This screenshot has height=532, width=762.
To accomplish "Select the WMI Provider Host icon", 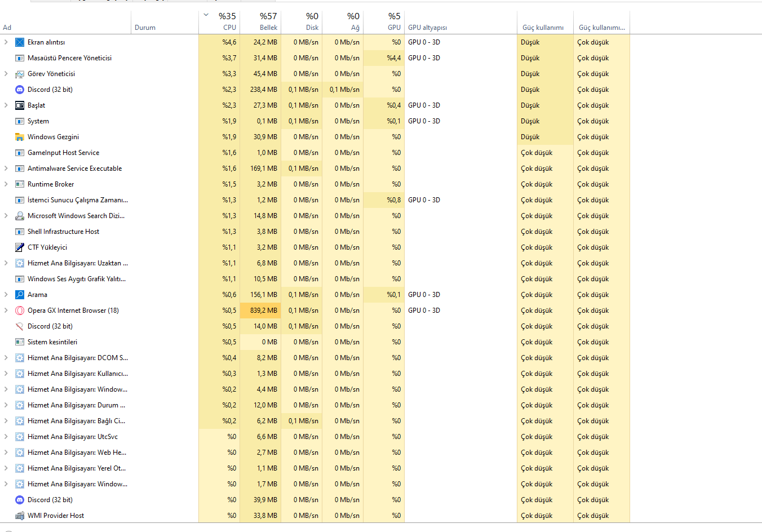I will [x=20, y=516].
